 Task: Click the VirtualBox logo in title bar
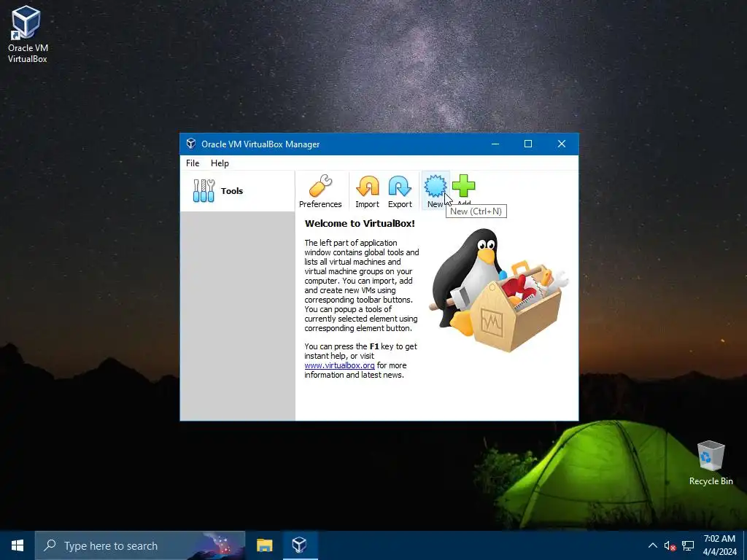point(191,144)
